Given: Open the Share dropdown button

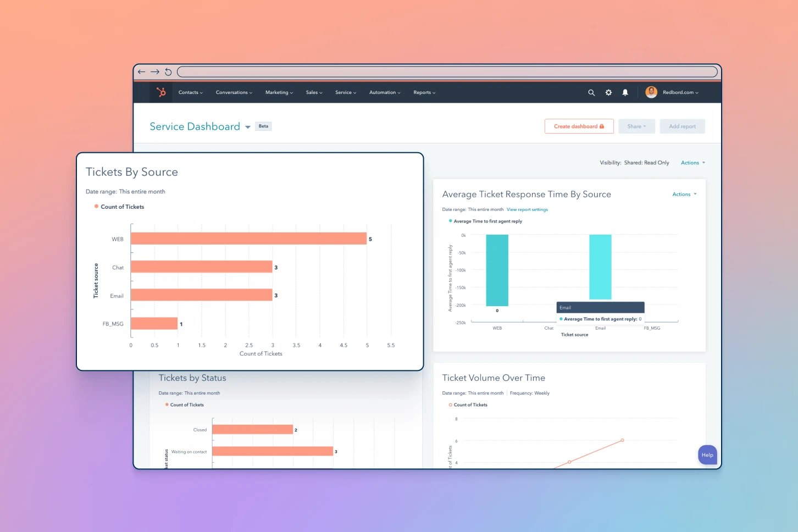Looking at the screenshot, I should tap(636, 126).
